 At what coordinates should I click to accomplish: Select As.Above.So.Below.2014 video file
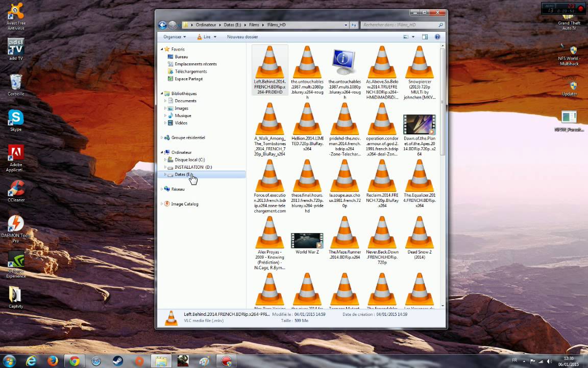[x=382, y=62]
